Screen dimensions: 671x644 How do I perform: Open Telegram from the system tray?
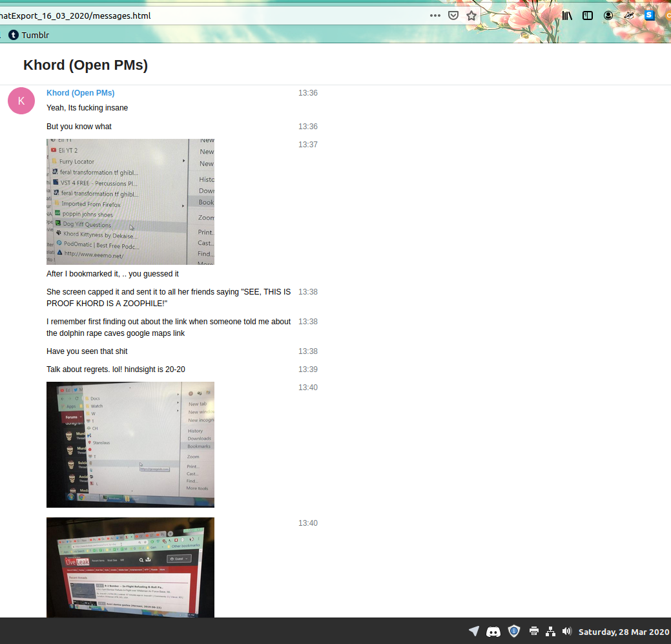474,631
